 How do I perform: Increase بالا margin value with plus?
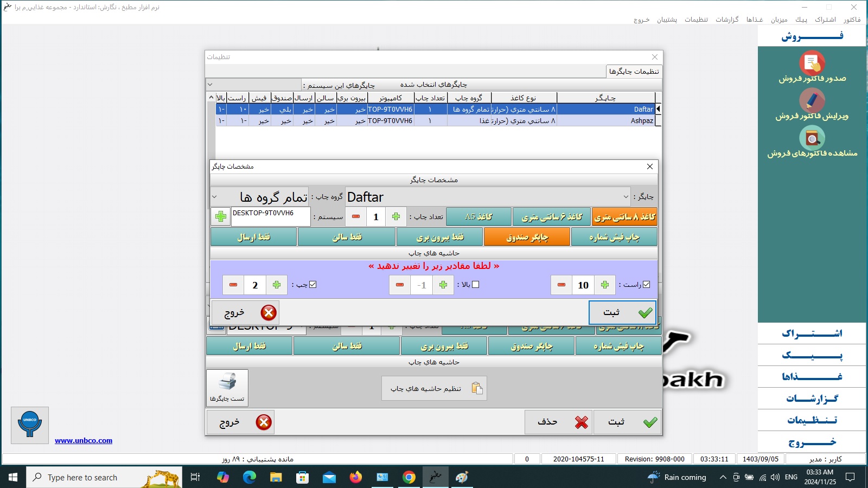pyautogui.click(x=443, y=285)
